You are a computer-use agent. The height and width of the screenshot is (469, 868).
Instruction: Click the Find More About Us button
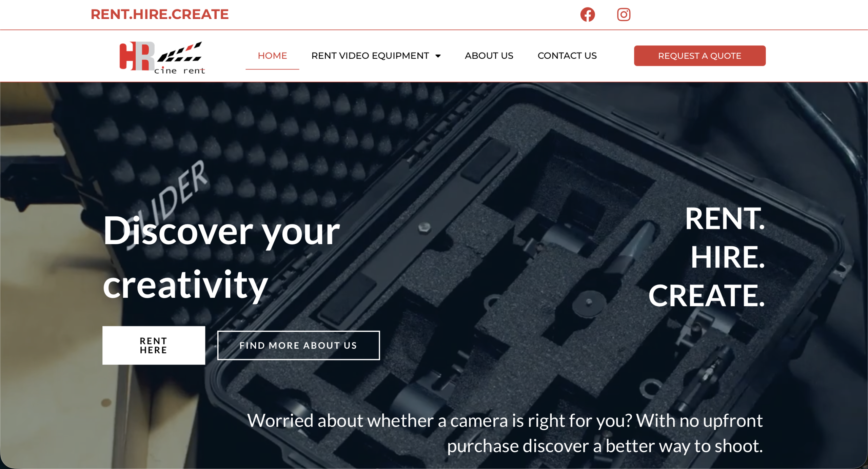298,345
